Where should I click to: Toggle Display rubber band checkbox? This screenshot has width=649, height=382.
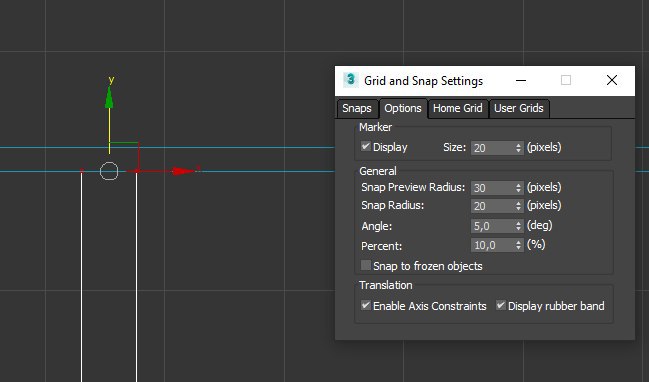click(x=500, y=305)
